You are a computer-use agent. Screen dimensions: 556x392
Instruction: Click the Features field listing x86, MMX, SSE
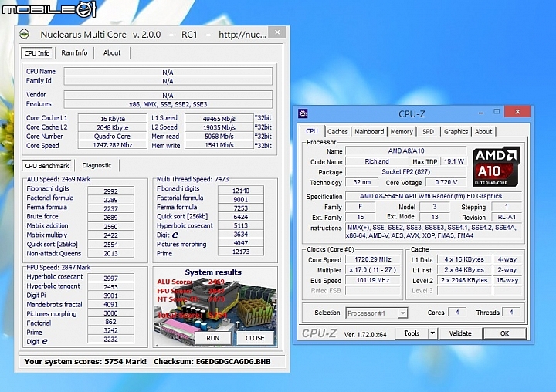tap(168, 104)
